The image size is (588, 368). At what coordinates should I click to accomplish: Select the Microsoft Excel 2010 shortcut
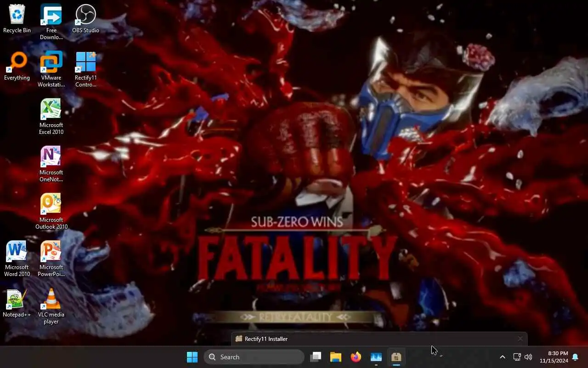51,117
